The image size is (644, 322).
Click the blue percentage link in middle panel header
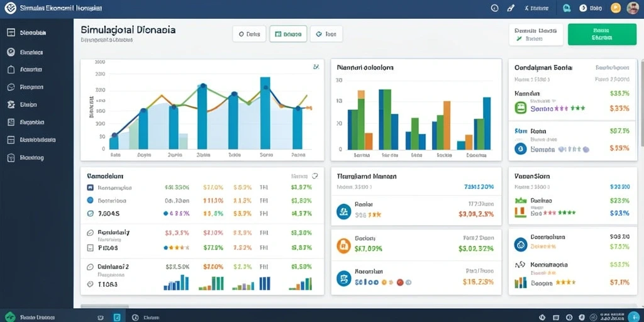pyautogui.click(x=479, y=186)
